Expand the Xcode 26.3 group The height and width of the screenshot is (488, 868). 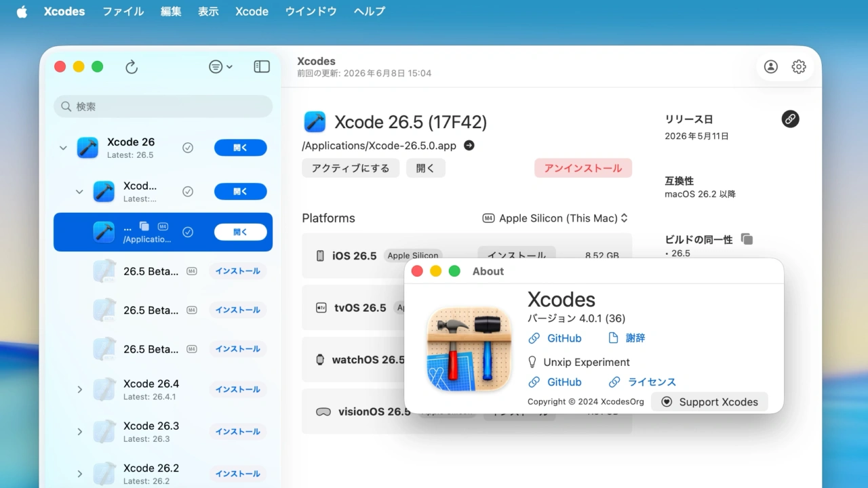79,432
